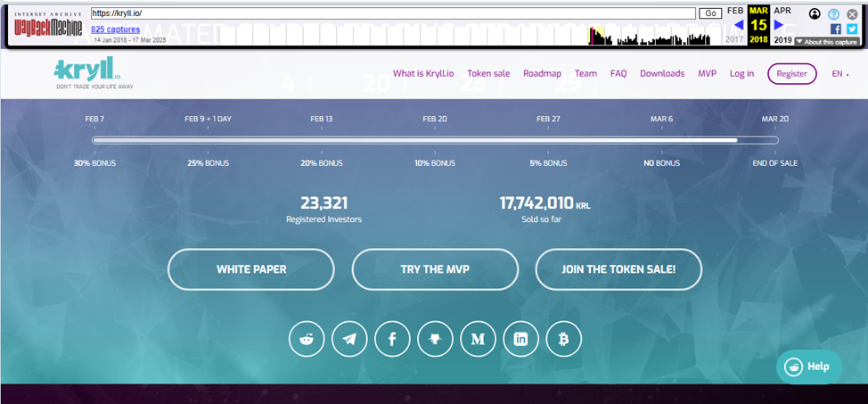
Task: Click TRY THE MVP button
Action: click(435, 269)
